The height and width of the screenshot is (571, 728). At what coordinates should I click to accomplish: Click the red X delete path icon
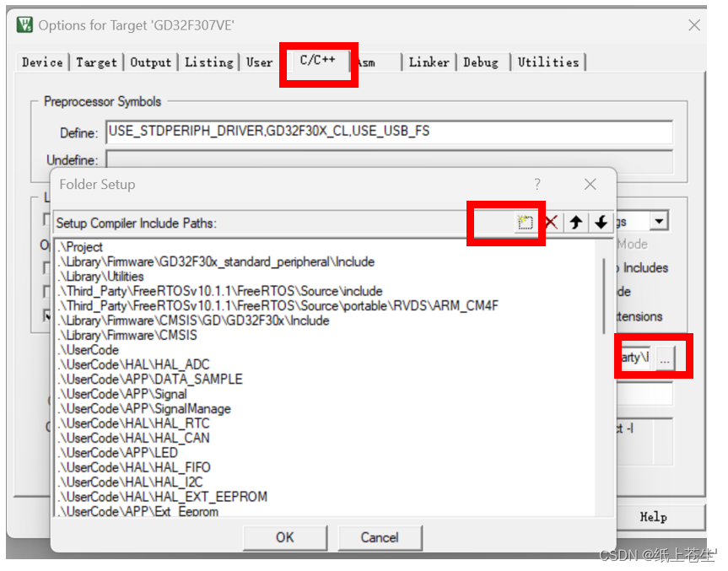click(x=551, y=220)
